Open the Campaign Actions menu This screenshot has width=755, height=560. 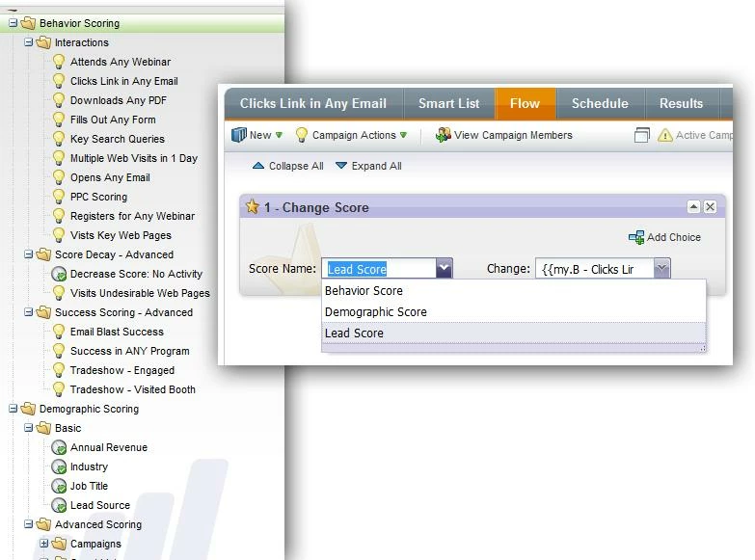tap(403, 135)
